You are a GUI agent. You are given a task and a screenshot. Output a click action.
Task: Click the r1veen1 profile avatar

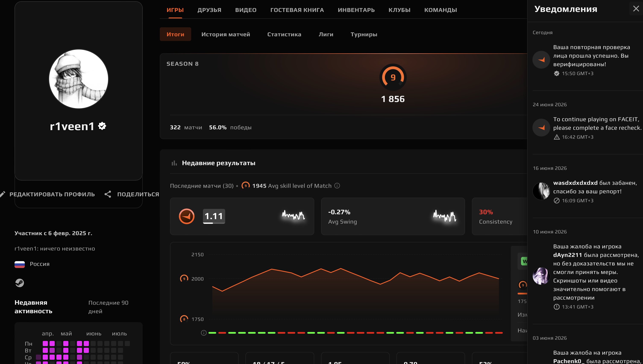pos(79,79)
